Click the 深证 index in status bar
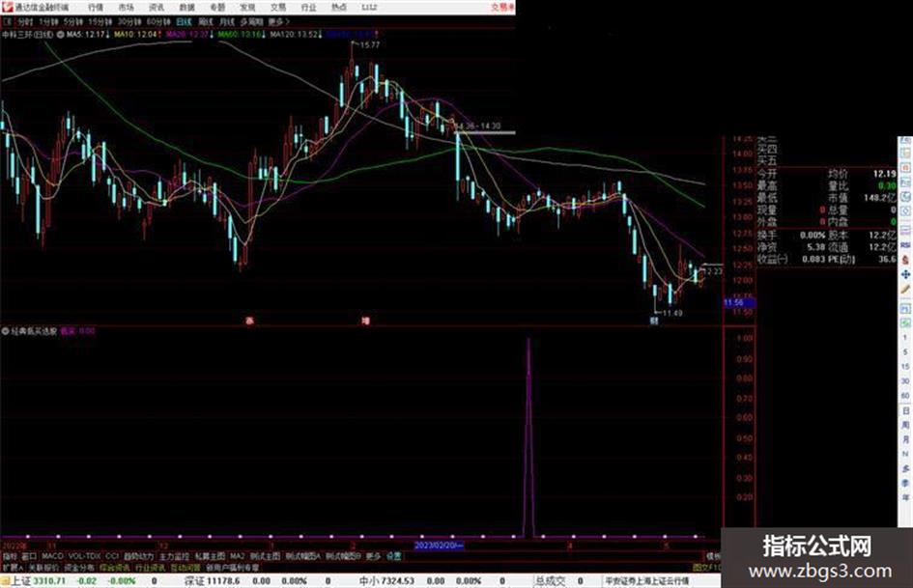913x588 pixels. pyautogui.click(x=194, y=581)
